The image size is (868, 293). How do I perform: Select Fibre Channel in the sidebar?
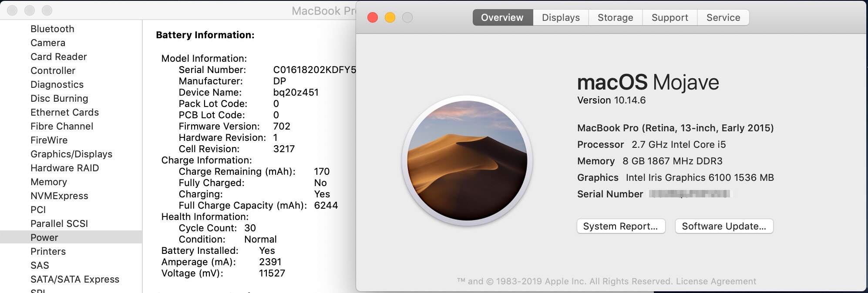pyautogui.click(x=62, y=126)
